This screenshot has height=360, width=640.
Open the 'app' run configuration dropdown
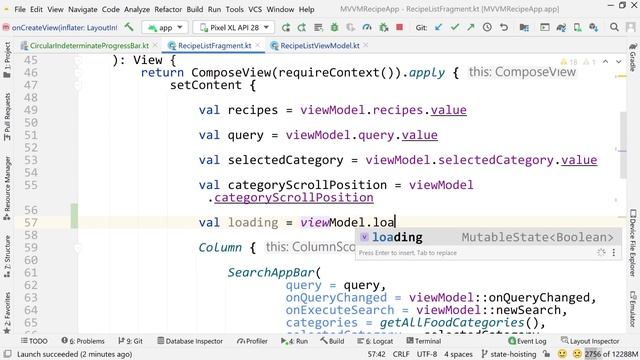165,27
